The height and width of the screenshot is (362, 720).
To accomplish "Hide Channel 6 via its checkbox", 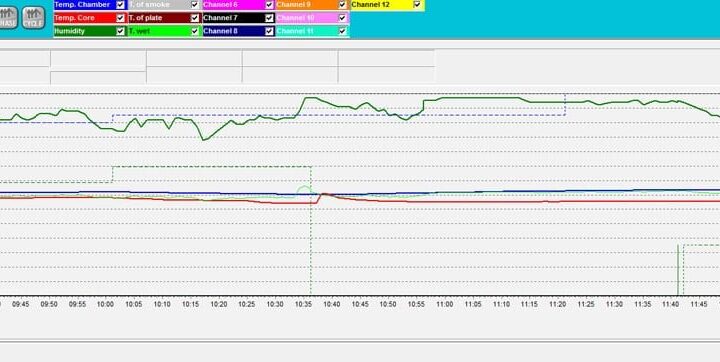I will [x=269, y=5].
